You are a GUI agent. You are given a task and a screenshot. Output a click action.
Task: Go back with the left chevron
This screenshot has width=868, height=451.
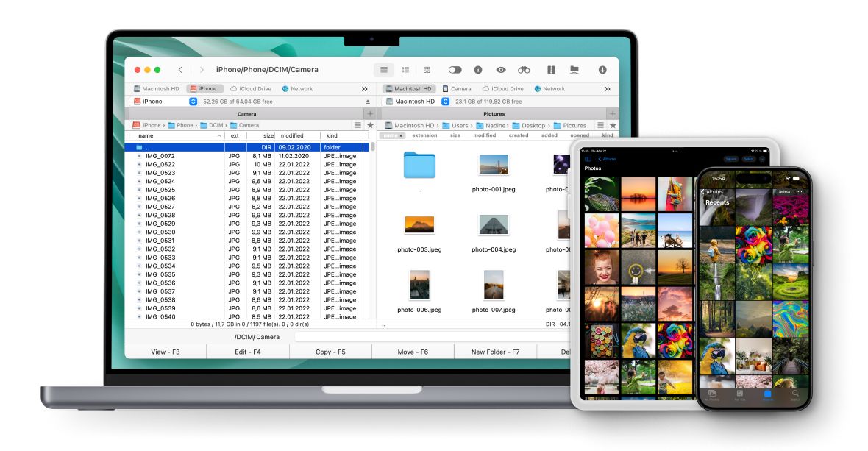coord(180,70)
